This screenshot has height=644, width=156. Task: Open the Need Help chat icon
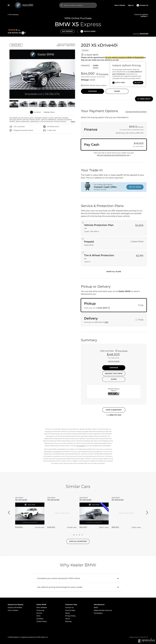[138, 99]
